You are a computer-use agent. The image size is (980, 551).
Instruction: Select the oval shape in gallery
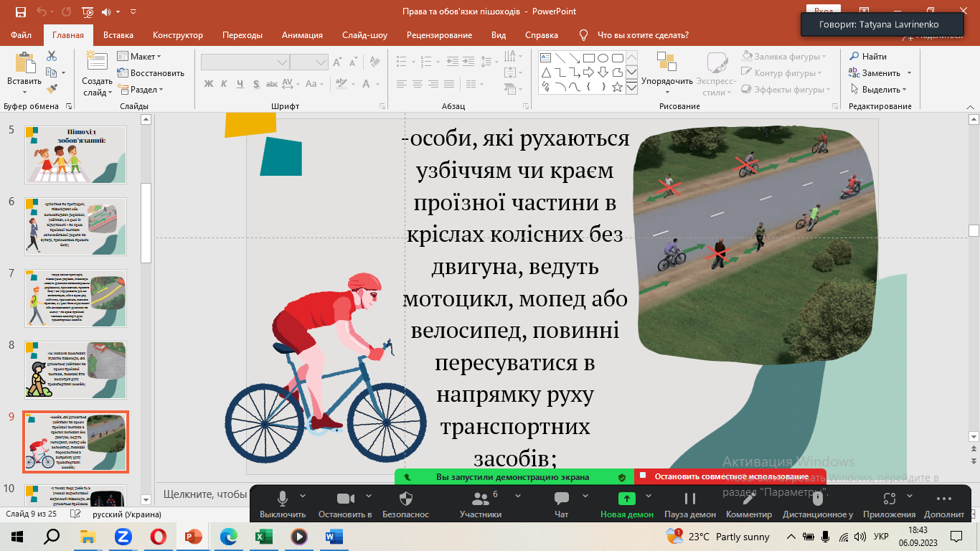603,58
